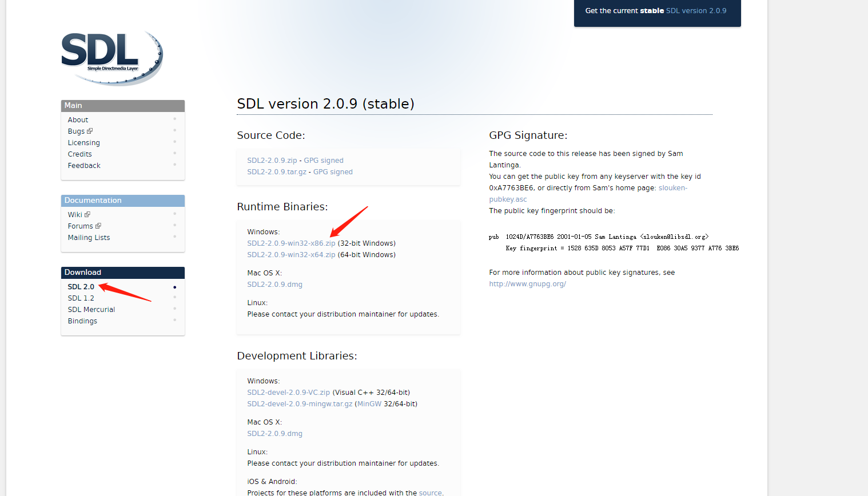Click the Documentation panel header
This screenshot has width=868, height=496.
click(x=123, y=201)
